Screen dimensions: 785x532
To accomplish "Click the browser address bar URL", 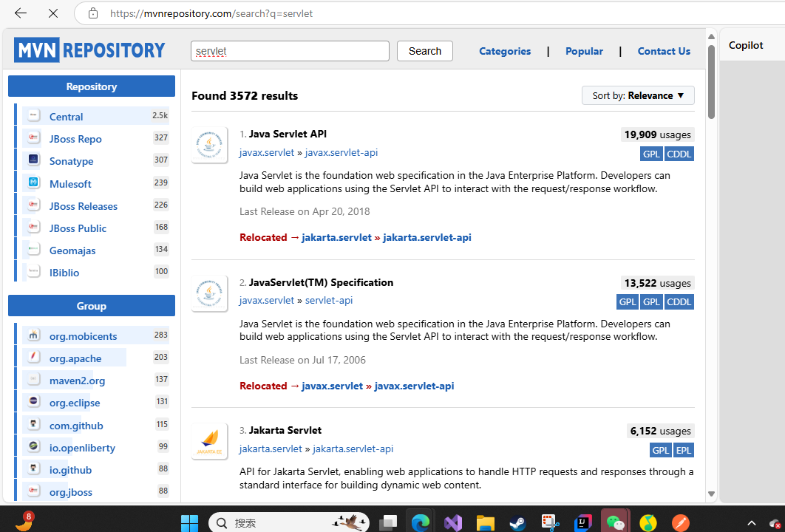I will point(211,13).
